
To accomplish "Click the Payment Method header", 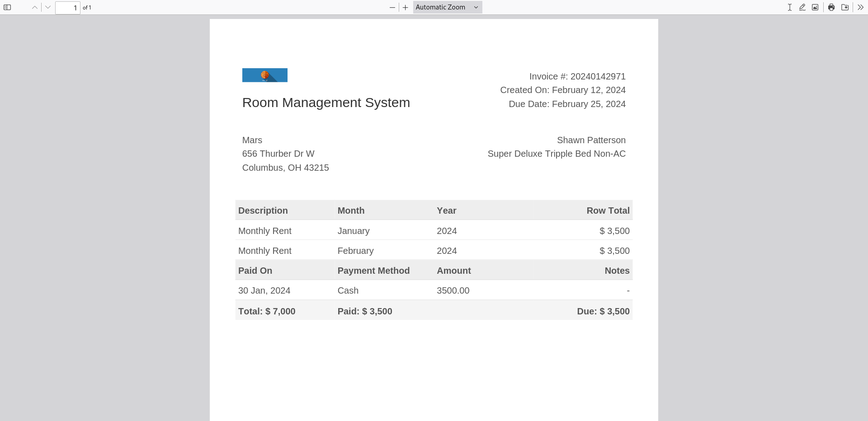I will (x=374, y=271).
